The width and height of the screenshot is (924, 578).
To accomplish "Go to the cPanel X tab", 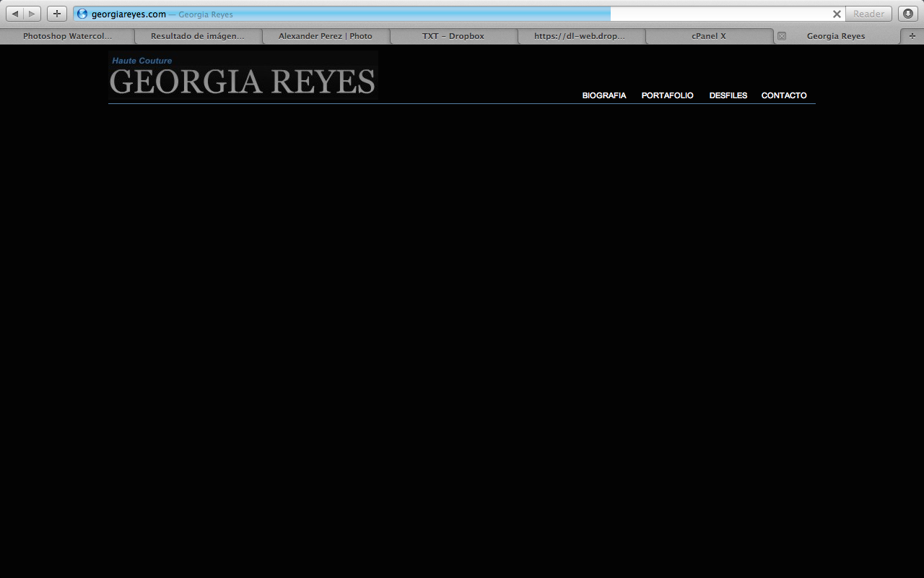I will pos(709,36).
